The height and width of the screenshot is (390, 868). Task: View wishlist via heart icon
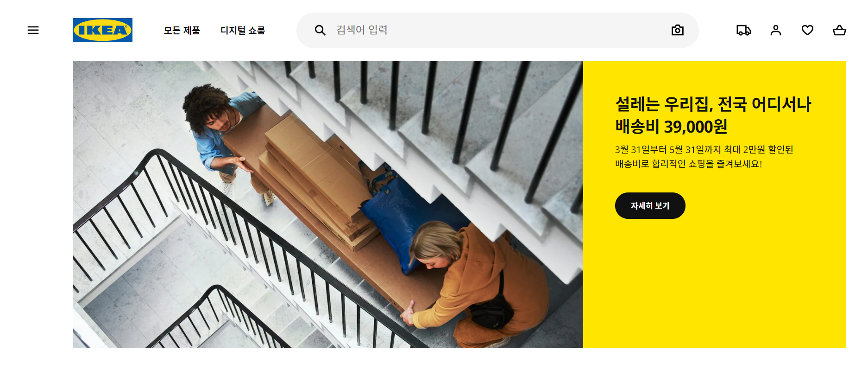807,30
